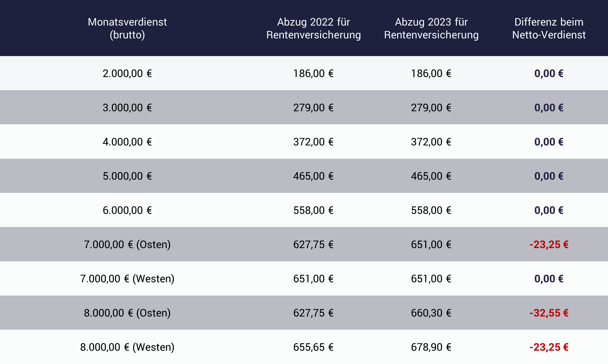This screenshot has height=364, width=608.
Task: Click the 7.000,00 € (Osten) row label
Action: point(127,244)
